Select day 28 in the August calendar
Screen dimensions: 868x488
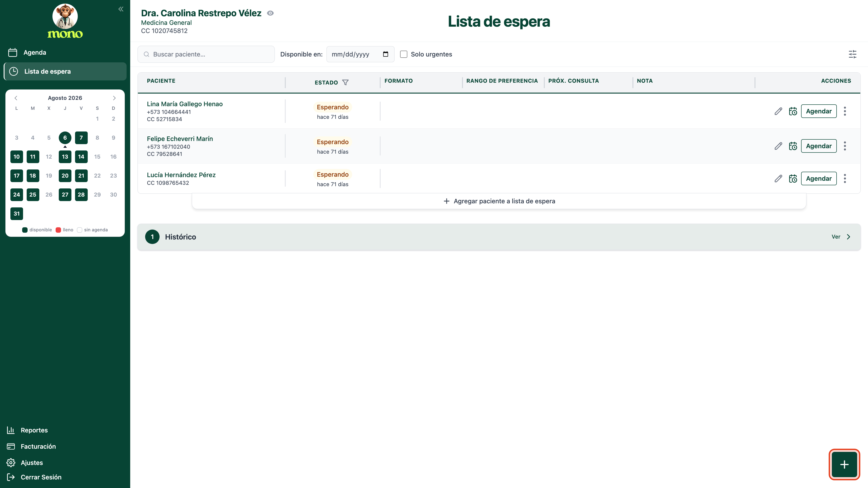(81, 195)
